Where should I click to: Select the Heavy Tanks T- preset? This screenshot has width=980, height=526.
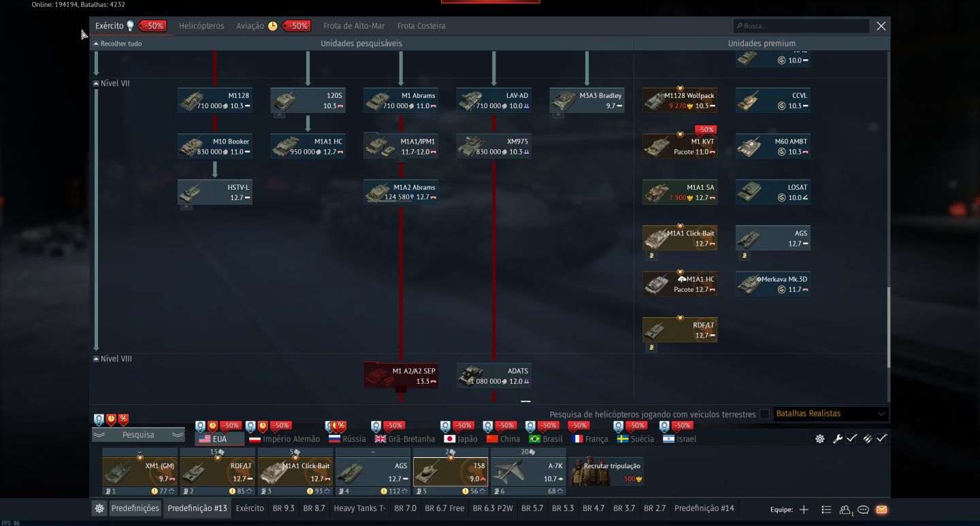(360, 508)
